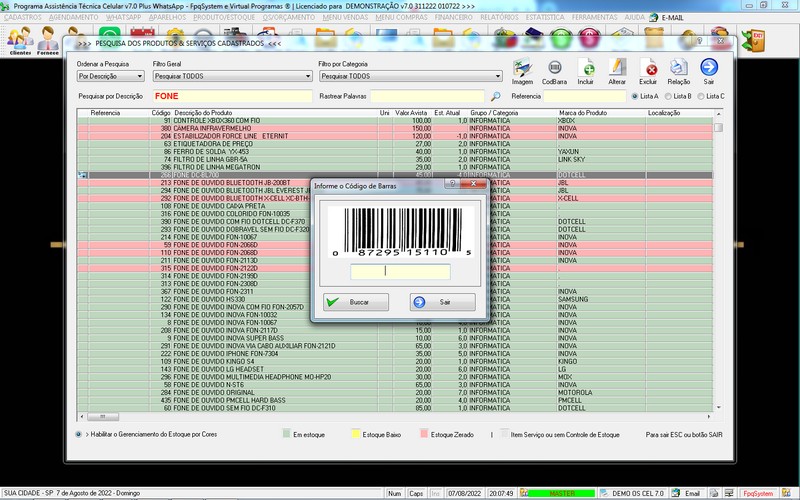This screenshot has height=500, width=800.
Task: Click the CodBarra barcode icon
Action: tap(554, 71)
